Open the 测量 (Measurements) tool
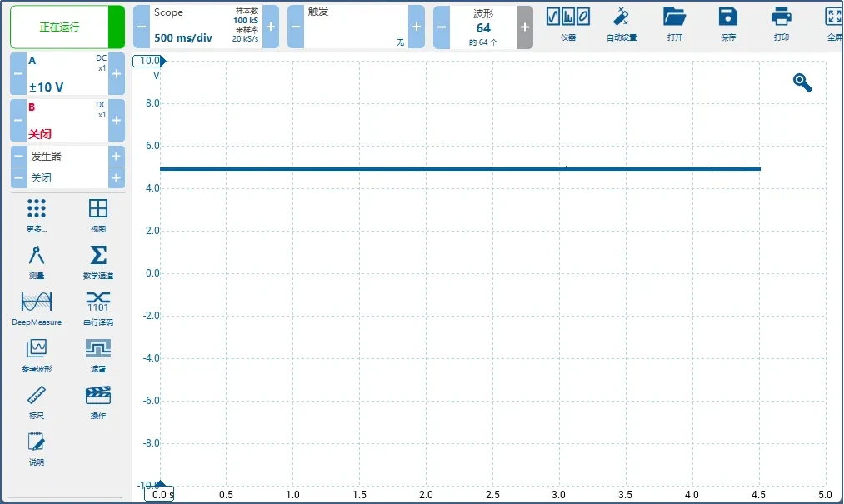This screenshot has width=844, height=504. [36, 261]
